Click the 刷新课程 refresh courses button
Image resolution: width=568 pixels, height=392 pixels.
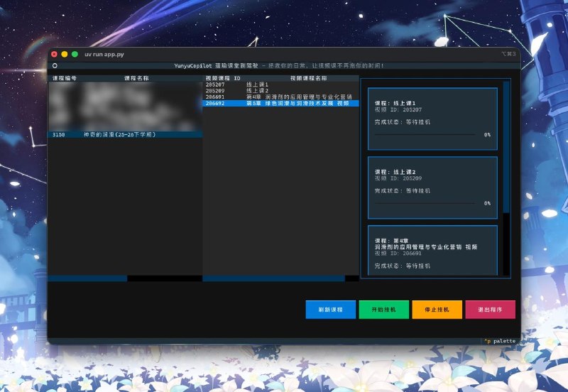330,310
